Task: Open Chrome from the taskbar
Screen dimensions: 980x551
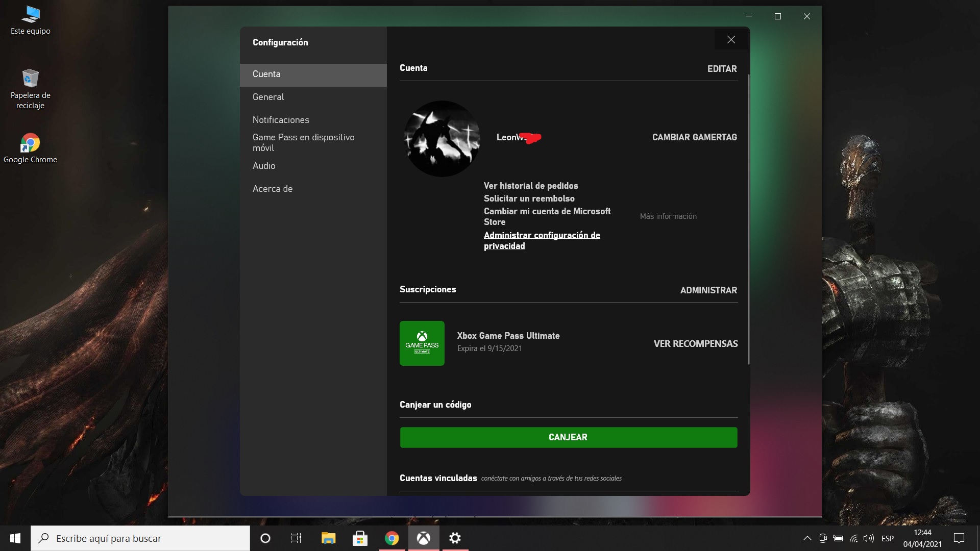Action: (391, 538)
